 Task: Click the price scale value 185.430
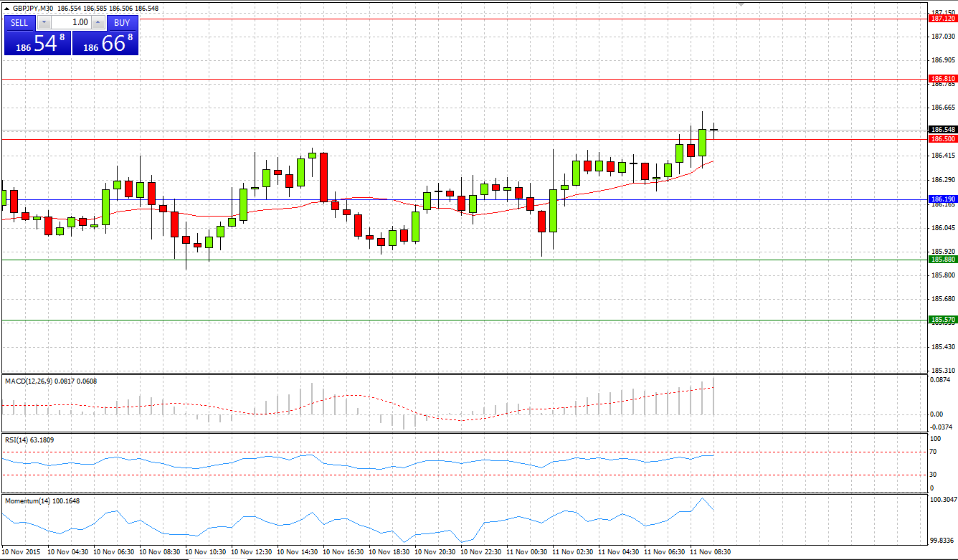click(x=942, y=346)
